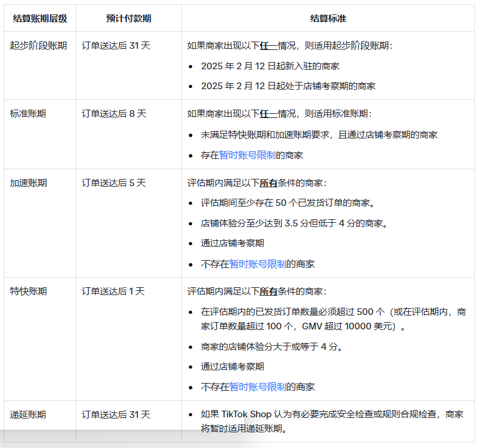
Task: Click the 结算标准 column header
Action: tap(328, 19)
